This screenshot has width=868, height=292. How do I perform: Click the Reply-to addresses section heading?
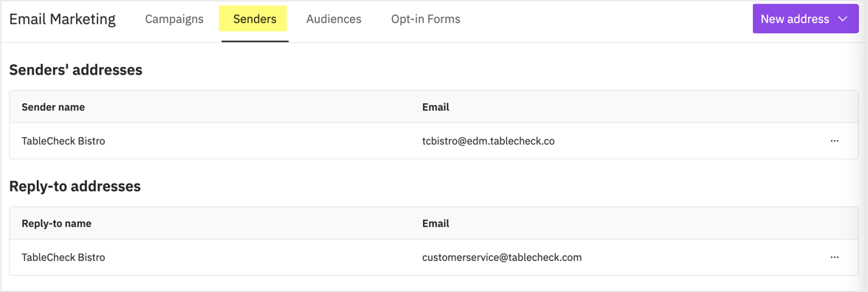[75, 187]
